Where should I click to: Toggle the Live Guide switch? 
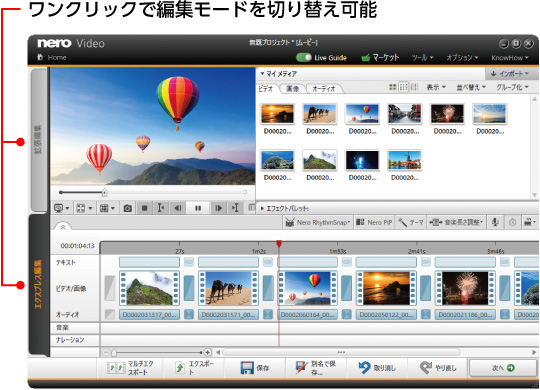304,58
